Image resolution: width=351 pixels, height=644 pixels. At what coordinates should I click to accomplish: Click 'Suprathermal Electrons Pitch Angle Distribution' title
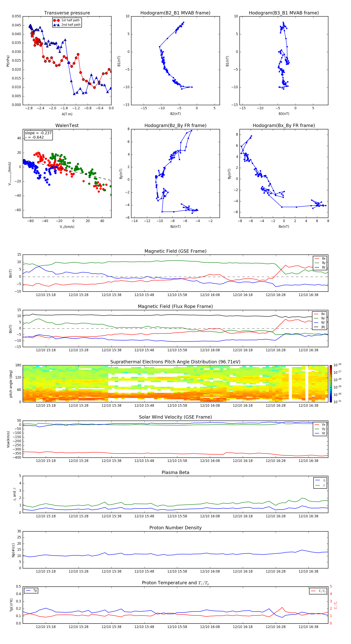click(x=175, y=362)
